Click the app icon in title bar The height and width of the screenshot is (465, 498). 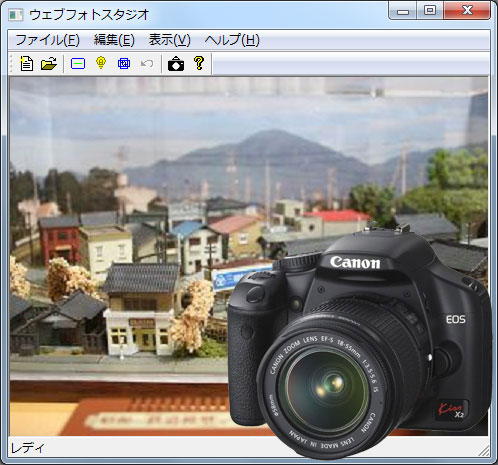(15, 15)
